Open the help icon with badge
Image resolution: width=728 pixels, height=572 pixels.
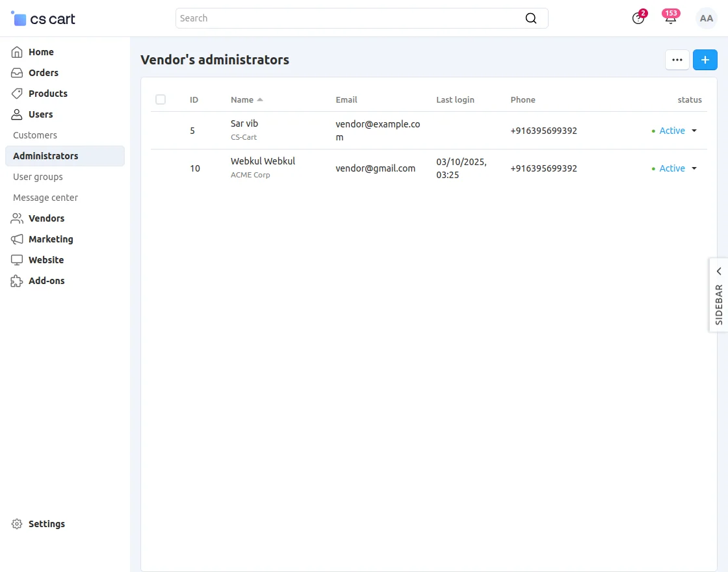[x=638, y=18]
